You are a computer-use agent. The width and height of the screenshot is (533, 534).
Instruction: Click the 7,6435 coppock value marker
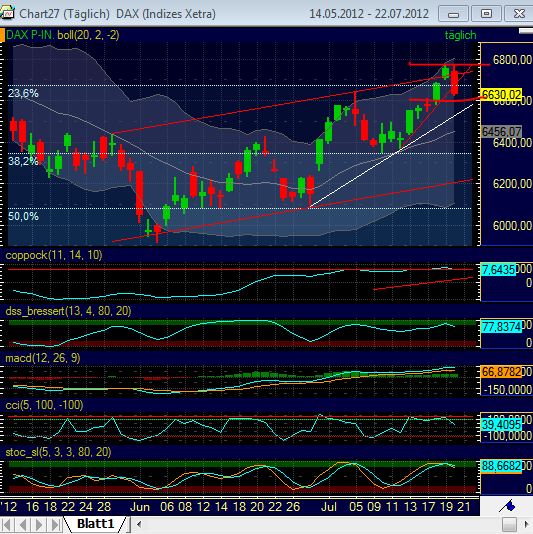(x=498, y=270)
